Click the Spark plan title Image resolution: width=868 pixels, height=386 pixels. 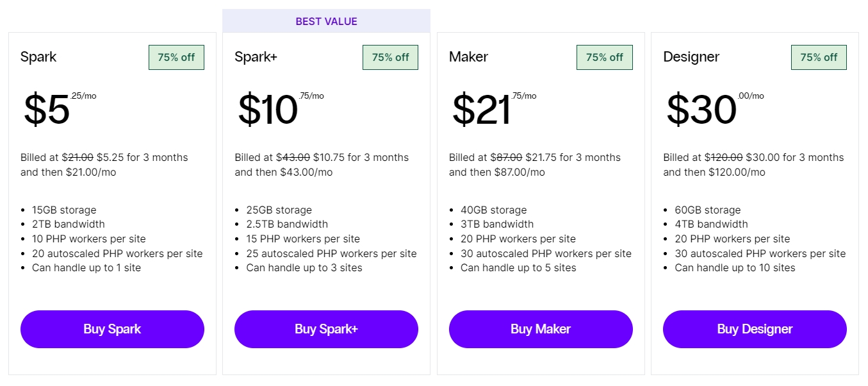38,57
